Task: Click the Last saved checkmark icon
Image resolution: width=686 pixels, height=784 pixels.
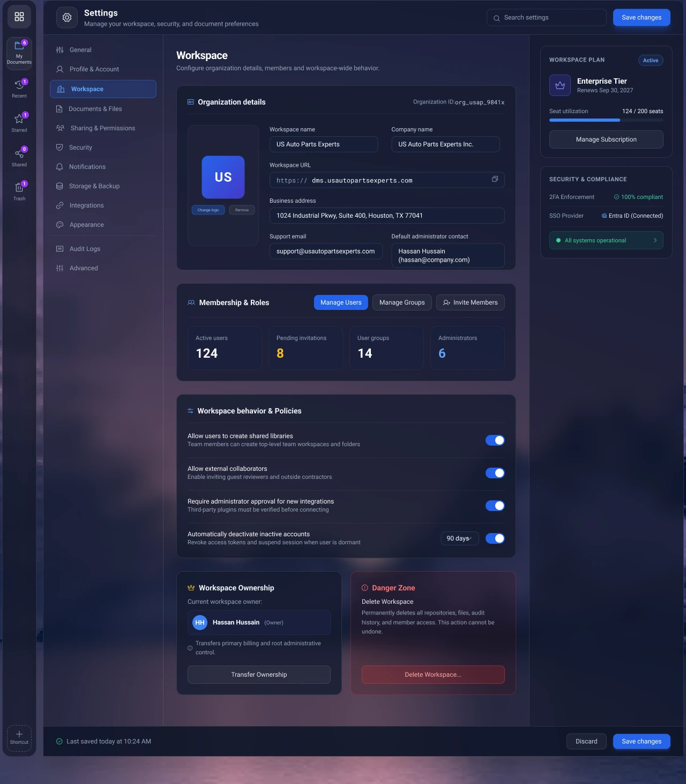Action: click(59, 742)
